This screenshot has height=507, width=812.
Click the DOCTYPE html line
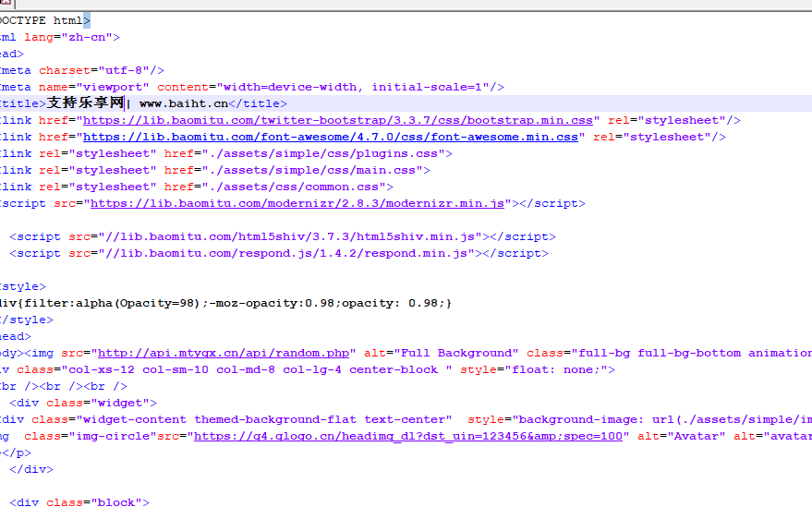tap(45, 20)
